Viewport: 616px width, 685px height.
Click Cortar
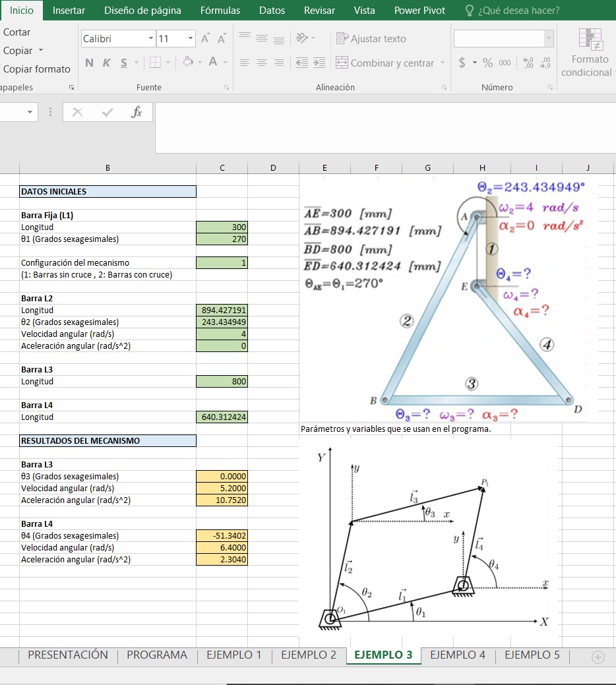point(16,32)
